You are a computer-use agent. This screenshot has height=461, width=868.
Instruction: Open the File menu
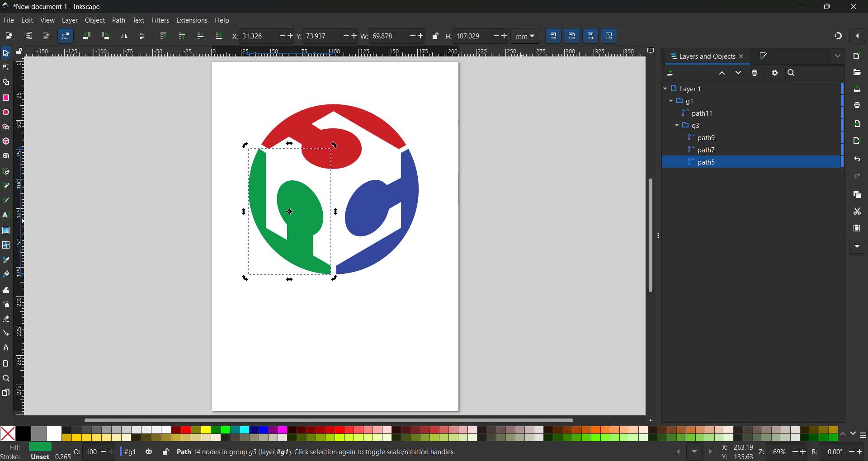[x=9, y=20]
